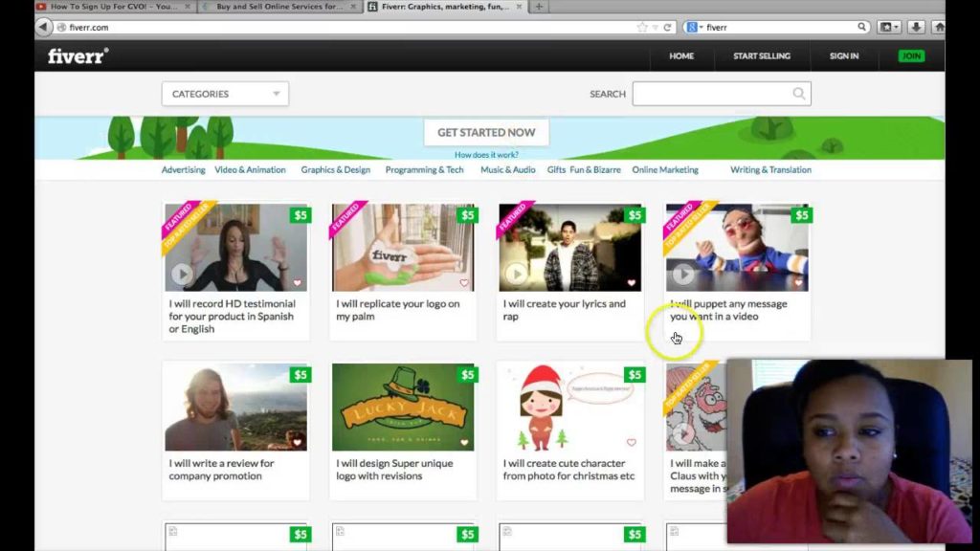The image size is (980, 551).
Task: Play the HD testimonial gig video
Action: 182,274
